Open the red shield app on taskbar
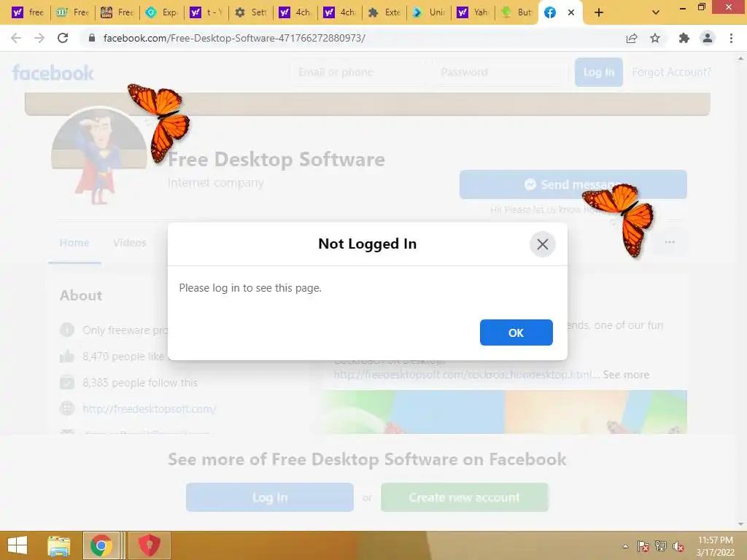 pos(149,545)
